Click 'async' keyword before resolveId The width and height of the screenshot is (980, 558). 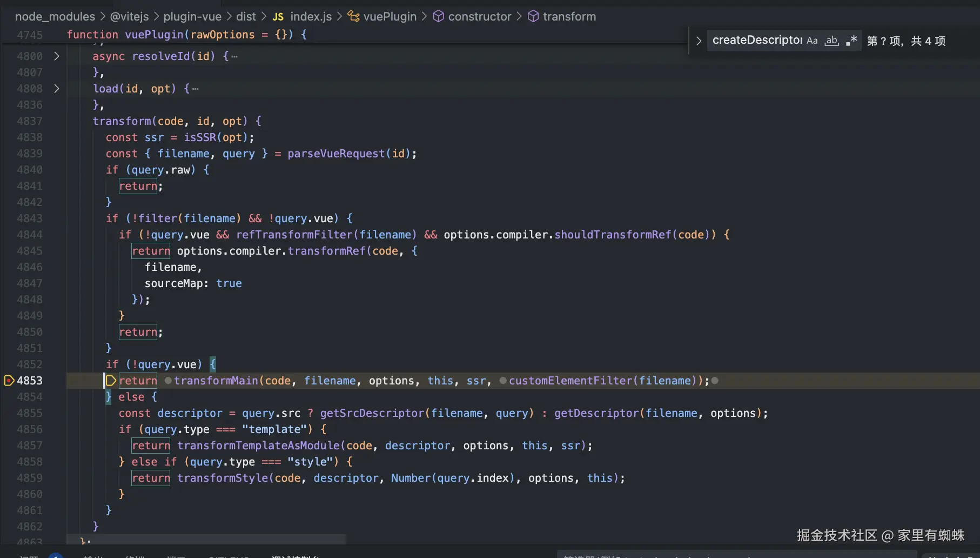(109, 56)
